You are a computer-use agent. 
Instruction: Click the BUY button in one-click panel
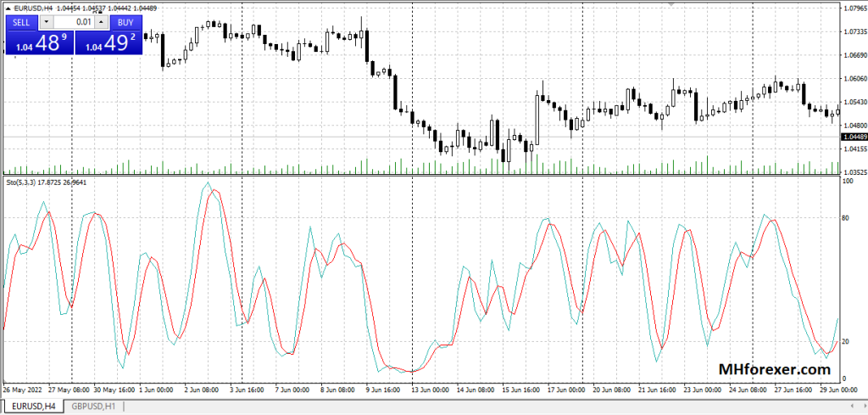[x=125, y=22]
